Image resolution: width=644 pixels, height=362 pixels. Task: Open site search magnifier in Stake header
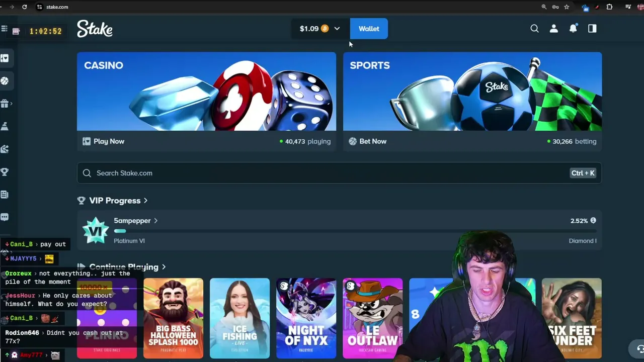click(x=534, y=29)
